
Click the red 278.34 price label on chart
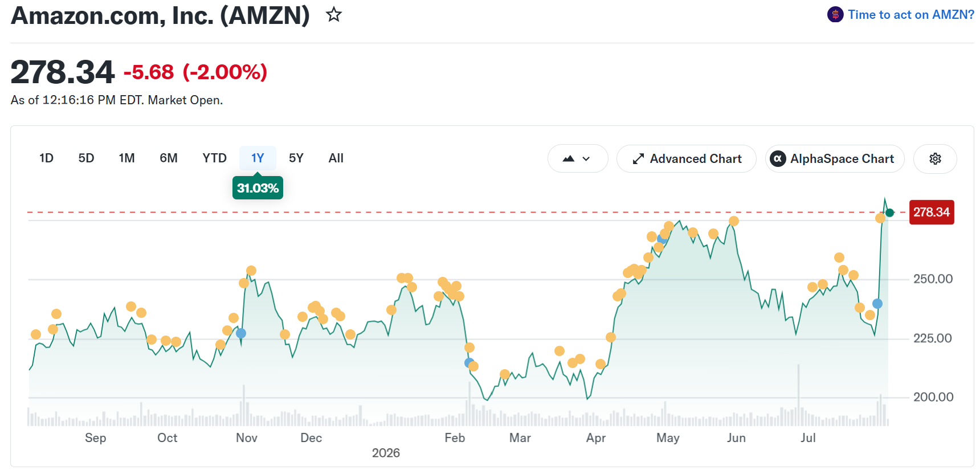pos(932,213)
